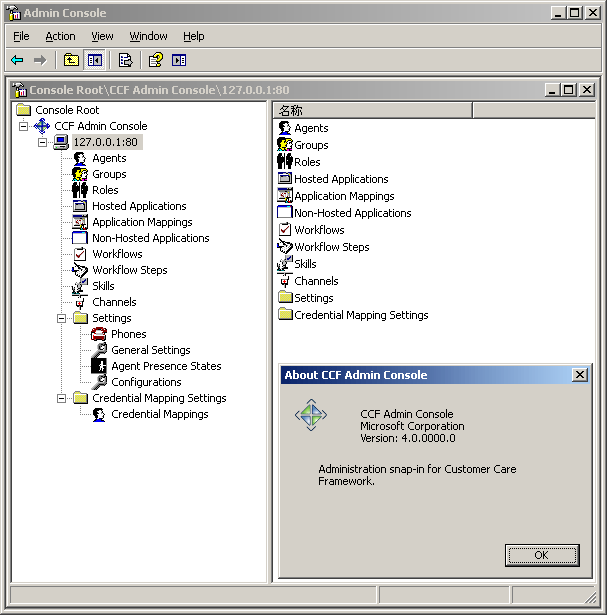Viewport: 607px width, 615px height.
Task: Select Credential Mapping Settings label in tree
Action: pos(159,398)
